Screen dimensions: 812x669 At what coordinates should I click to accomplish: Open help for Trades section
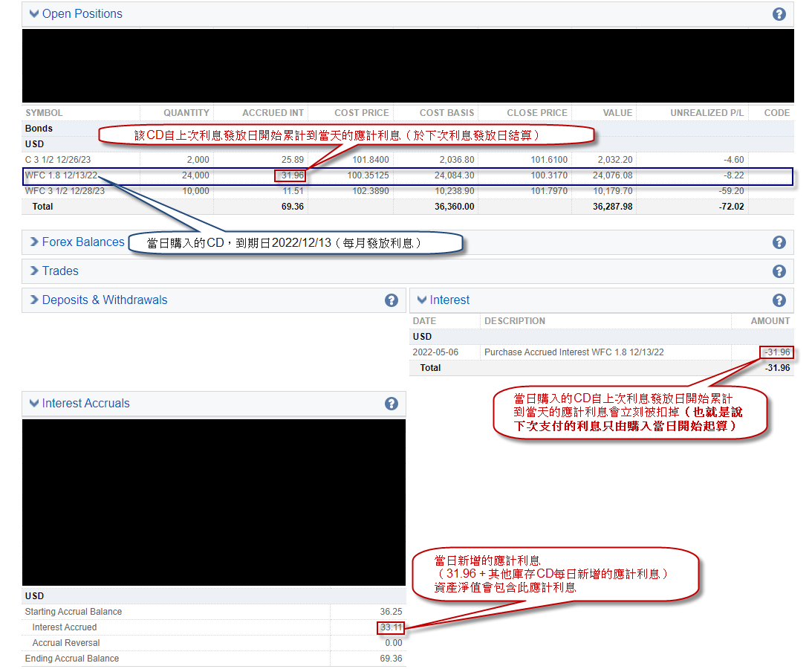[x=779, y=271]
